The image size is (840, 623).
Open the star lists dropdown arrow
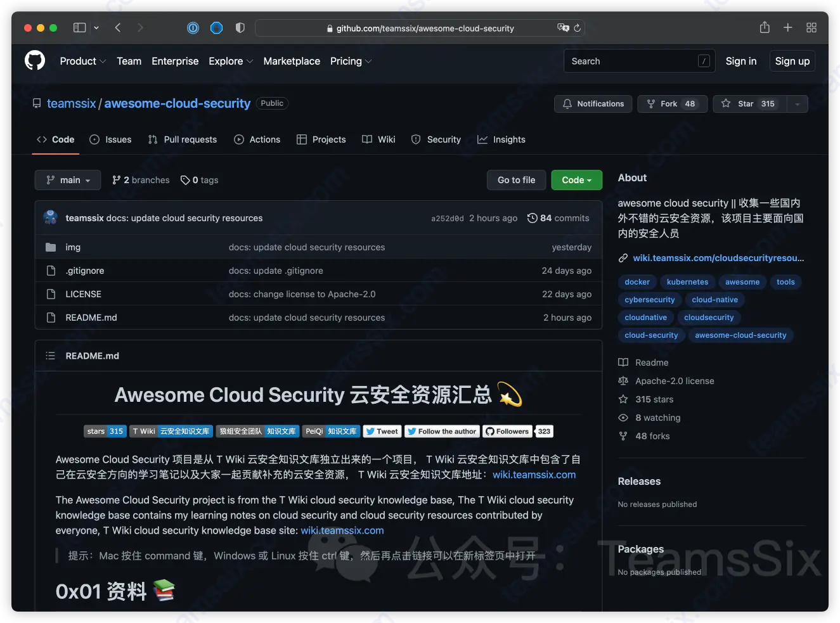tap(797, 104)
